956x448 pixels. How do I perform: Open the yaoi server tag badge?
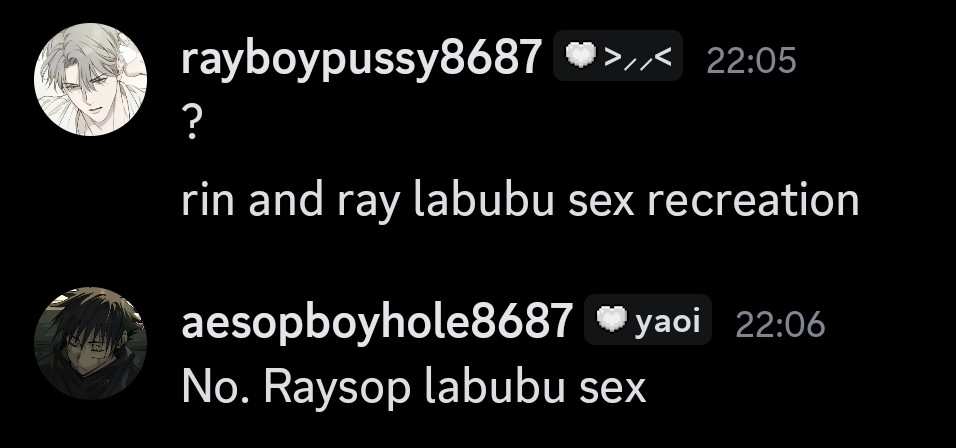click(x=647, y=319)
